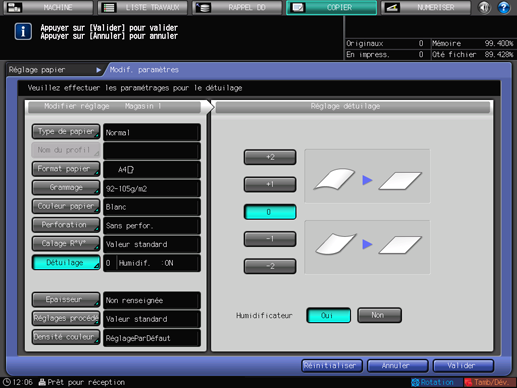Open the MACHINE tab
Image resolution: width=517 pixels, height=388 pixels.
48,7
